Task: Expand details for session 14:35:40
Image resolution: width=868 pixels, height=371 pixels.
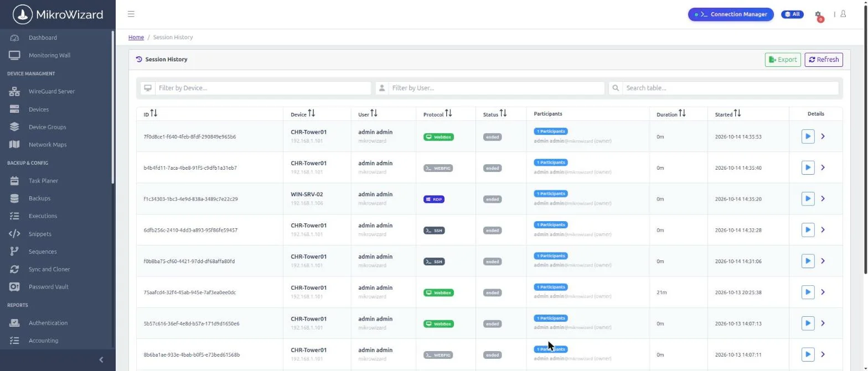Action: tap(823, 168)
